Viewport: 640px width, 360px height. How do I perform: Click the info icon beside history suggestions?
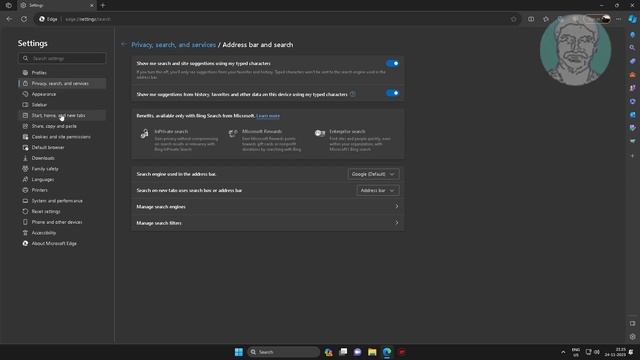click(x=353, y=94)
